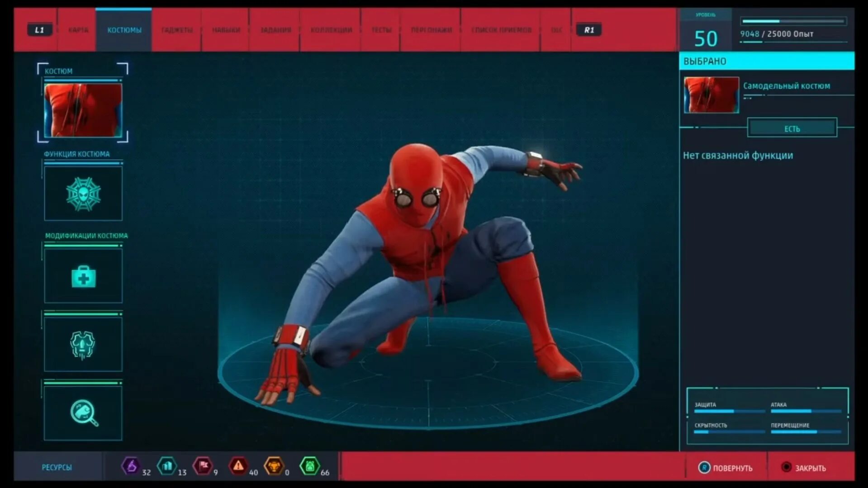The height and width of the screenshot is (488, 868).
Task: Click the R stick icon beside Повернуть
Action: 704,468
